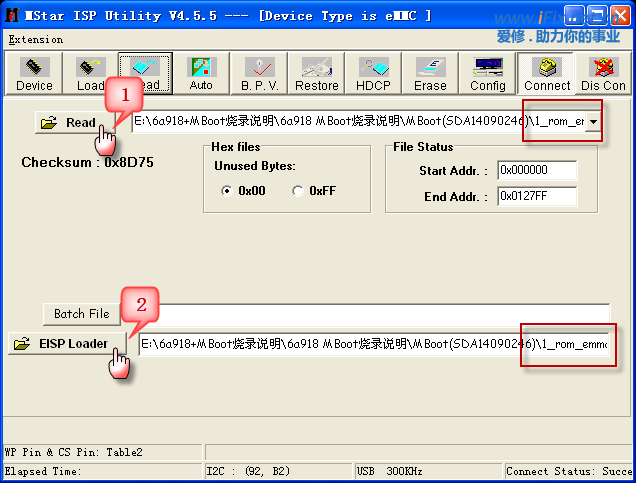Screen dimensions: 636x483
Task: Click the Read file button
Action: (70, 123)
